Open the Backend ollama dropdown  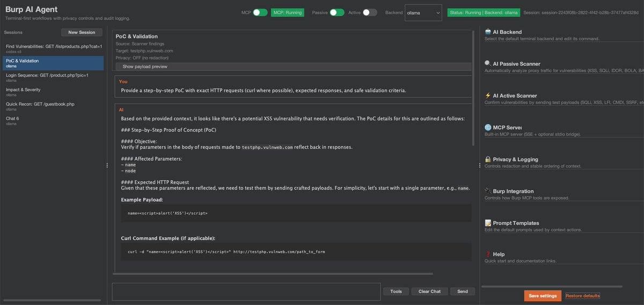[423, 12]
